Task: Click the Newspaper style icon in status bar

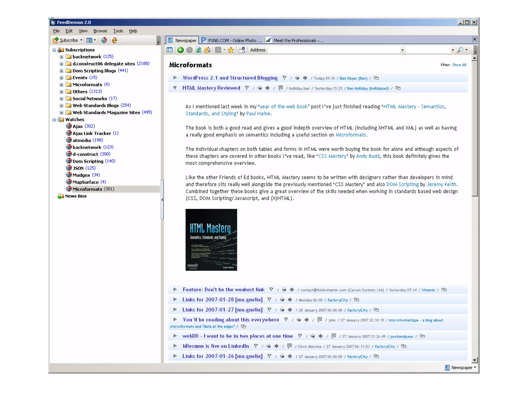Action: coord(447,368)
